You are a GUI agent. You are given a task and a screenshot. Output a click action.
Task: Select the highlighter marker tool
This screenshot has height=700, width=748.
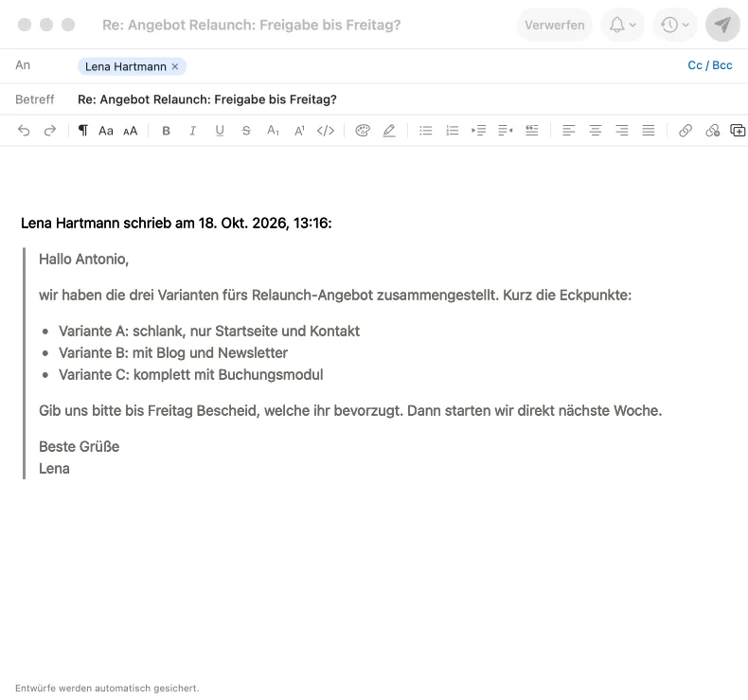389,131
